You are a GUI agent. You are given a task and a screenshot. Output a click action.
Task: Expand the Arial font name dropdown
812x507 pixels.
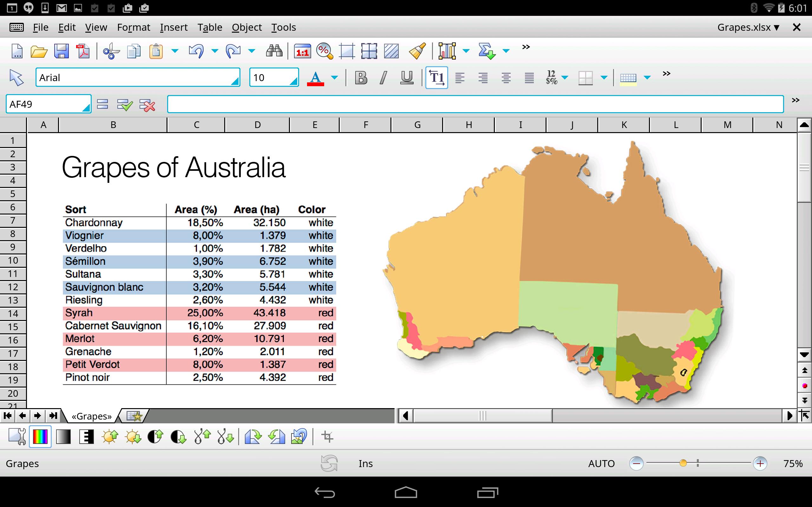[x=234, y=80]
